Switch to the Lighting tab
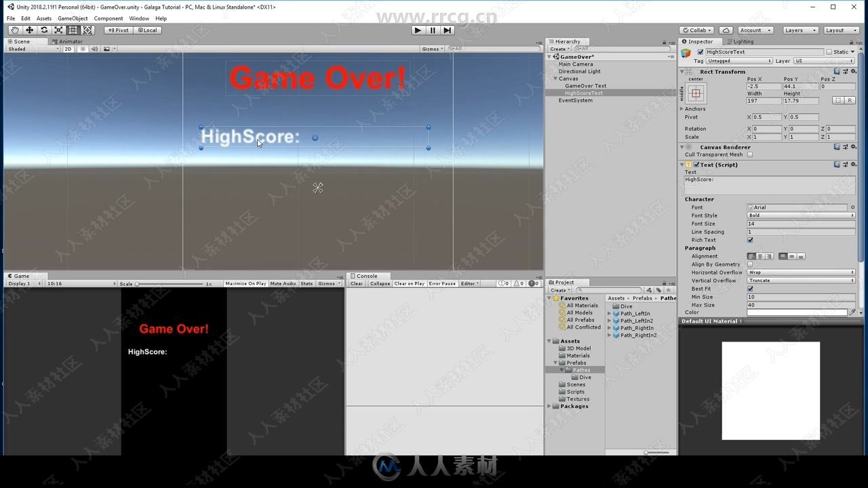Image resolution: width=868 pixels, height=488 pixels. coord(740,41)
